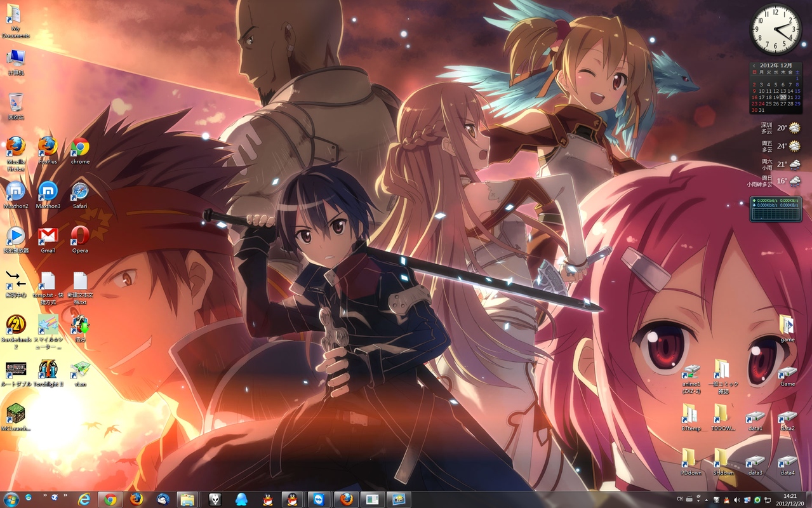The width and height of the screenshot is (812, 508).
Task: Launch the Torchlight II game shortcut
Action: click(x=48, y=373)
